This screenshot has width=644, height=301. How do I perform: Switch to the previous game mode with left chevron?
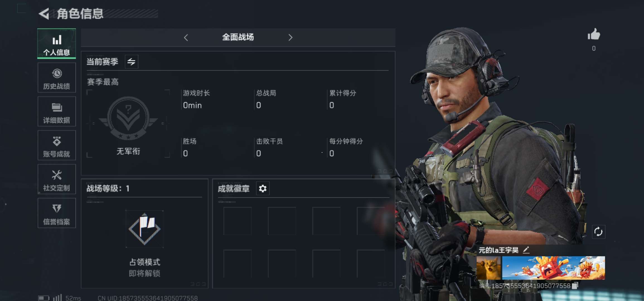pyautogui.click(x=186, y=37)
